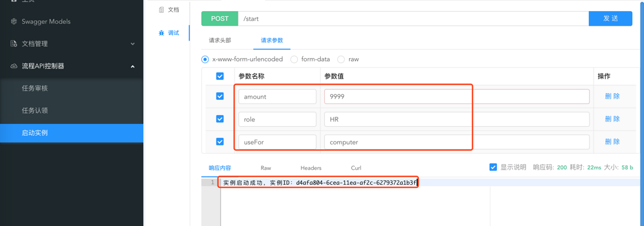Select the 启动实例 API entry
This screenshot has height=226, width=644.
pos(72,133)
